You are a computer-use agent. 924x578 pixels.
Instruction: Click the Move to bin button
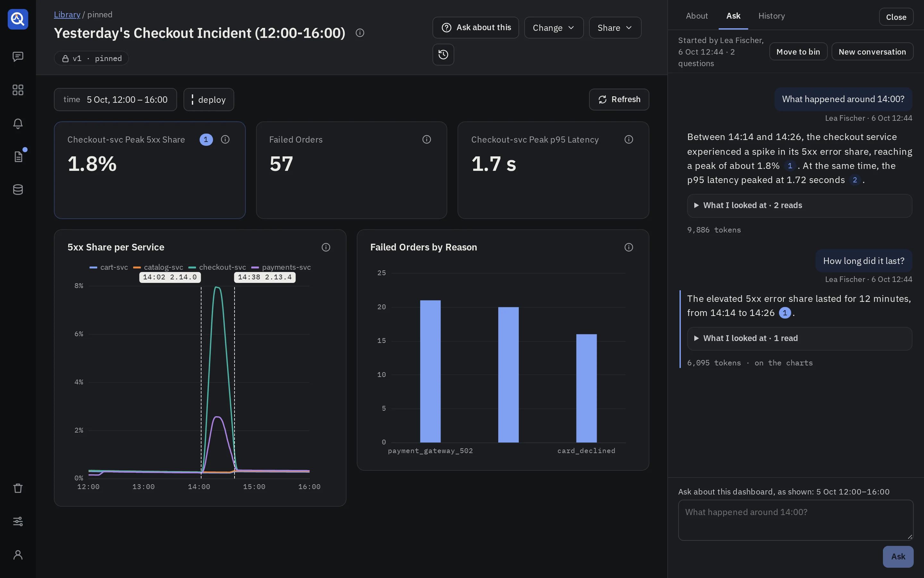798,52
